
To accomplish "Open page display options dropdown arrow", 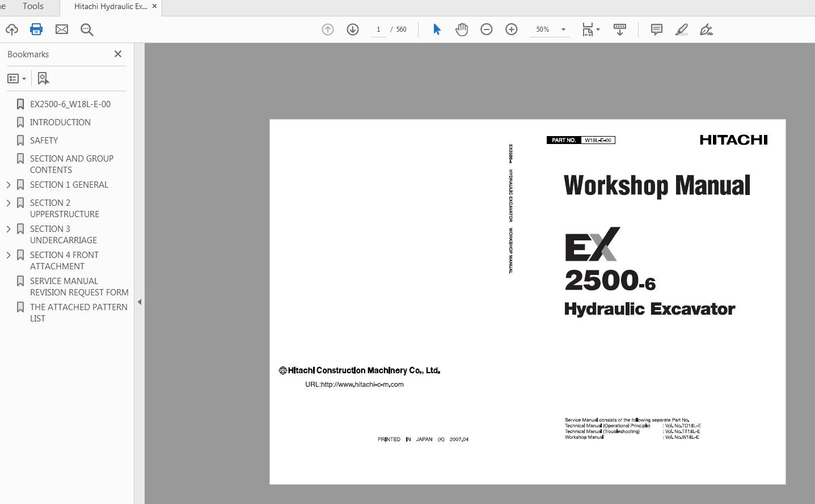I will 598,29.
